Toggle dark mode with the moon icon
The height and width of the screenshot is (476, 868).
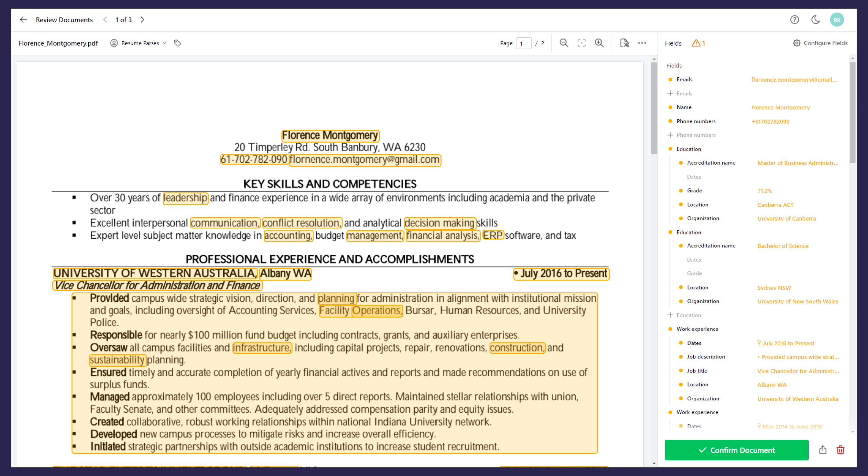815,20
